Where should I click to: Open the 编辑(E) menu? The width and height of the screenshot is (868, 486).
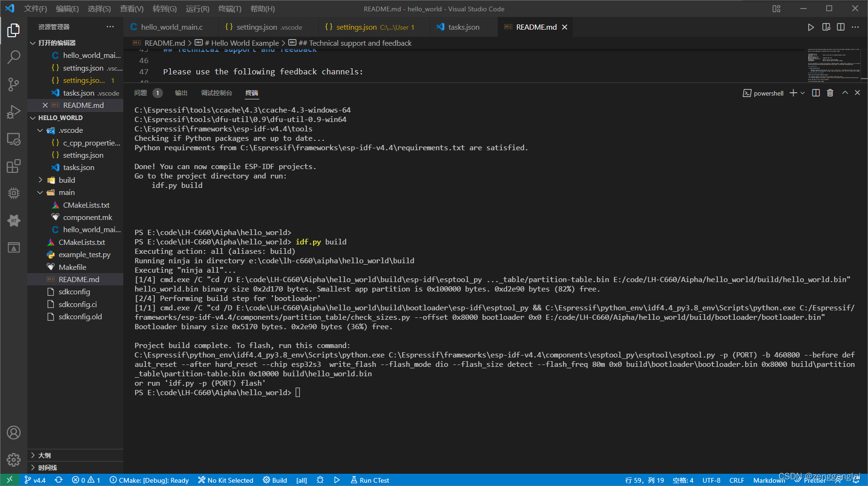[67, 8]
